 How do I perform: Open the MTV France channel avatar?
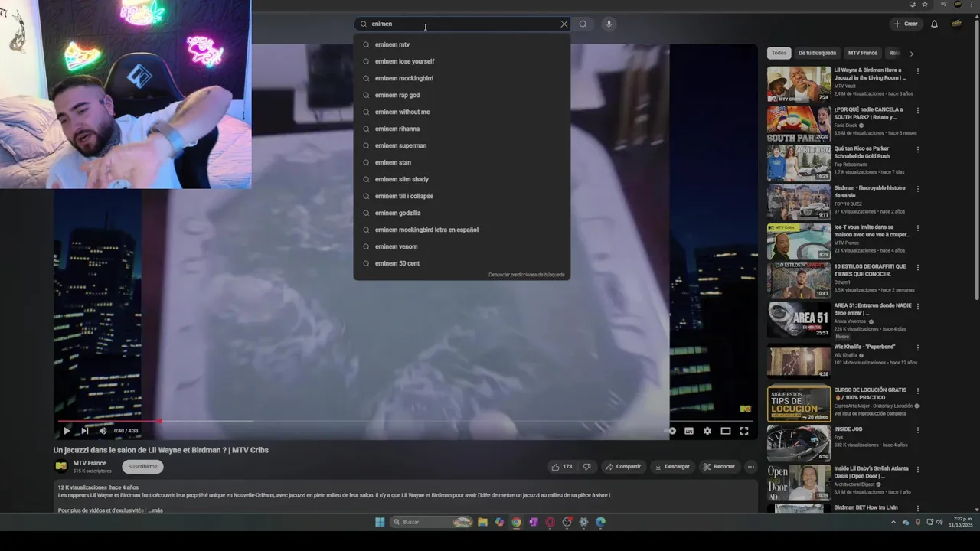[x=61, y=466]
